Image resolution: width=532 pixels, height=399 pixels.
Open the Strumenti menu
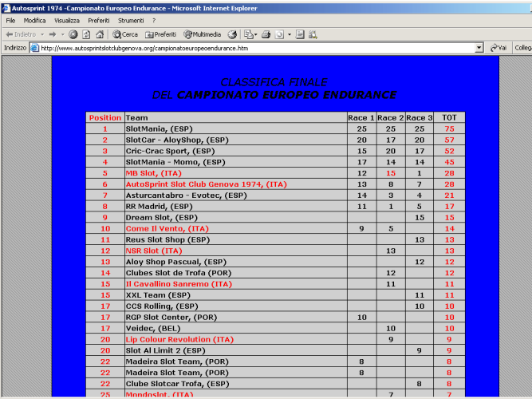pyautogui.click(x=131, y=21)
